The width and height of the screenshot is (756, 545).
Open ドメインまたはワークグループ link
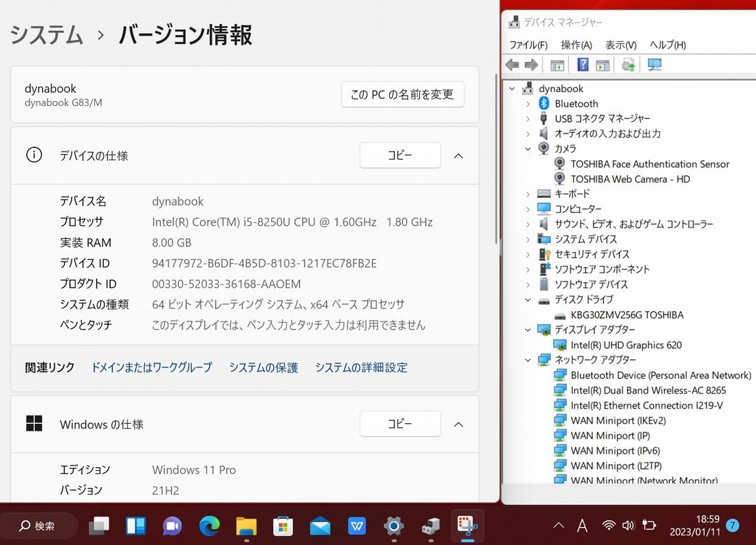(x=152, y=367)
